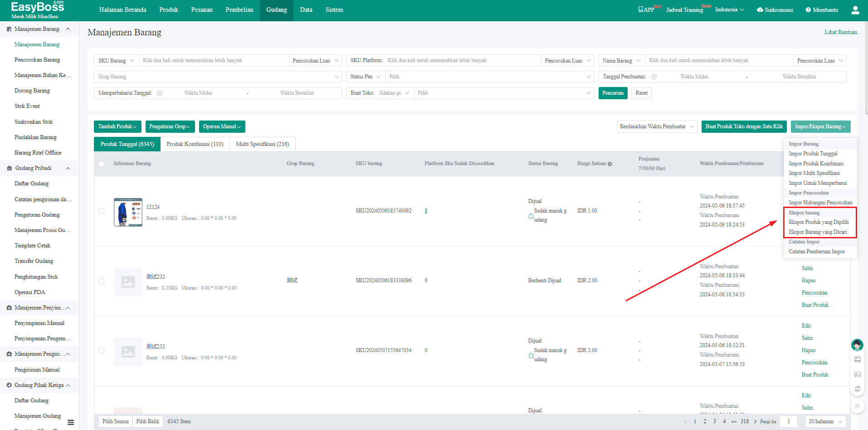Click the refresh arrows floating icon

pos(857,389)
